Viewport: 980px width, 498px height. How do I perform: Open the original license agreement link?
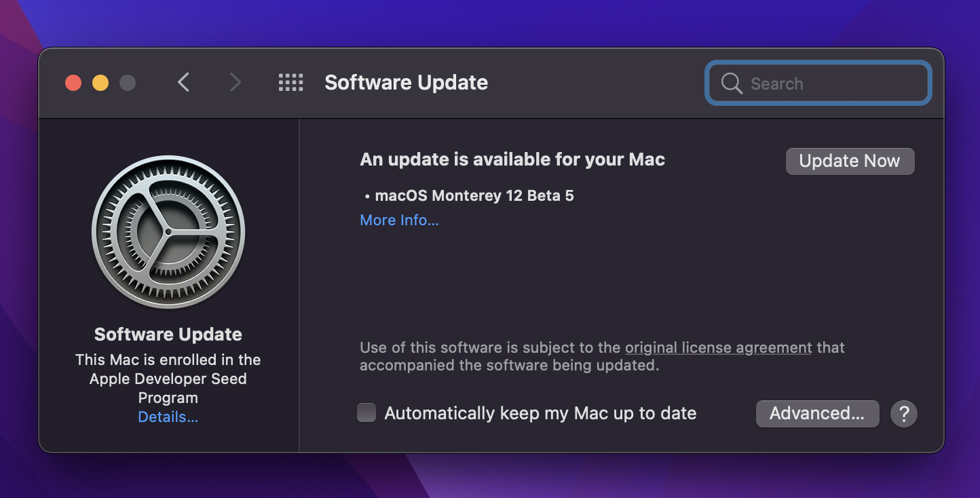718,348
